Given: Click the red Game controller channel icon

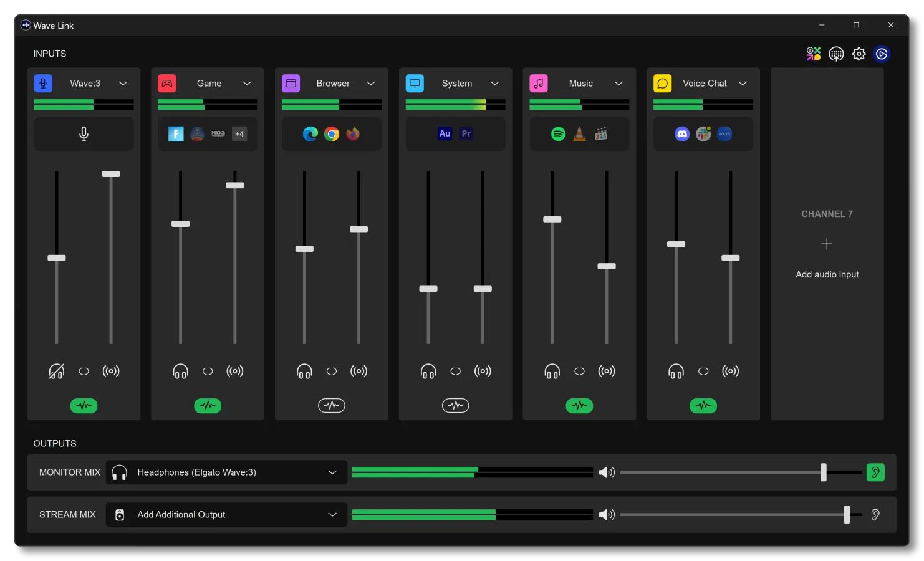Looking at the screenshot, I should point(167,84).
